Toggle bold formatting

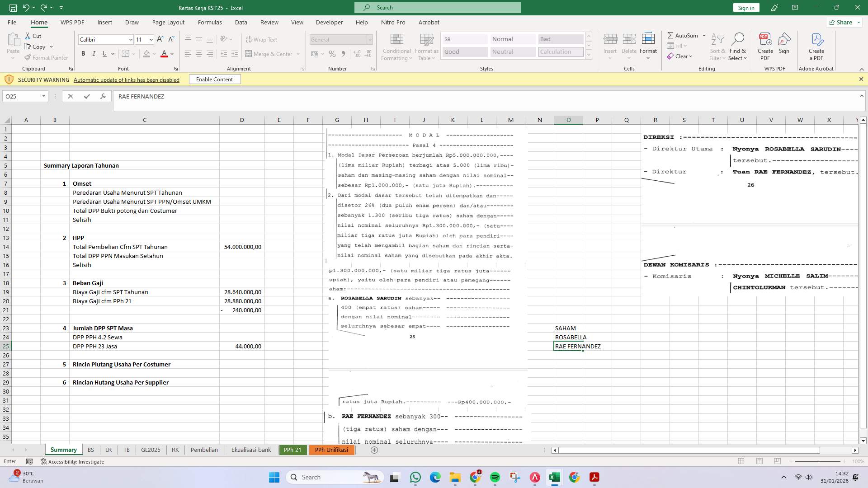[x=83, y=53]
